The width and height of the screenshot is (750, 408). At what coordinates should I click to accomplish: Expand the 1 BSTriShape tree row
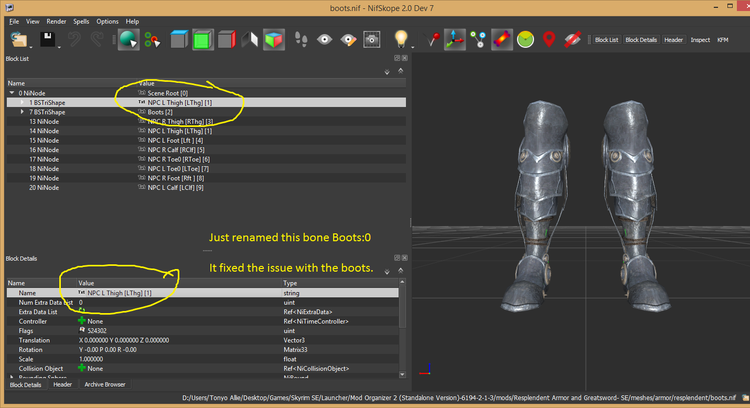(x=22, y=102)
